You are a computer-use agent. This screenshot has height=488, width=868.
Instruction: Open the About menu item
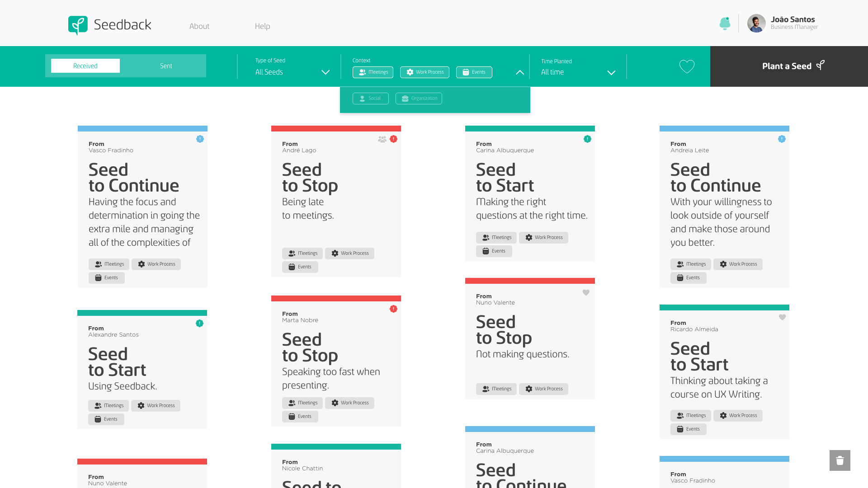[x=199, y=26]
